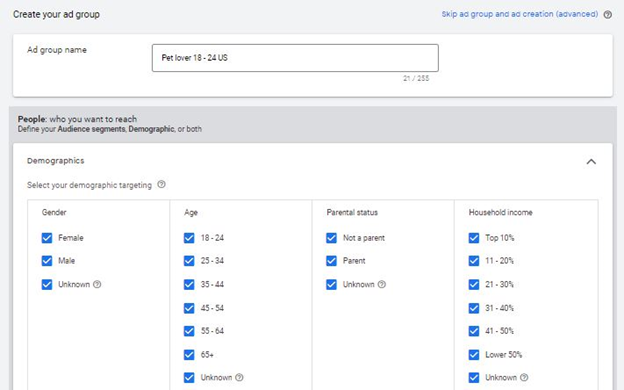
Task: Uncheck the Lower 50% income checkbox
Action: click(474, 355)
